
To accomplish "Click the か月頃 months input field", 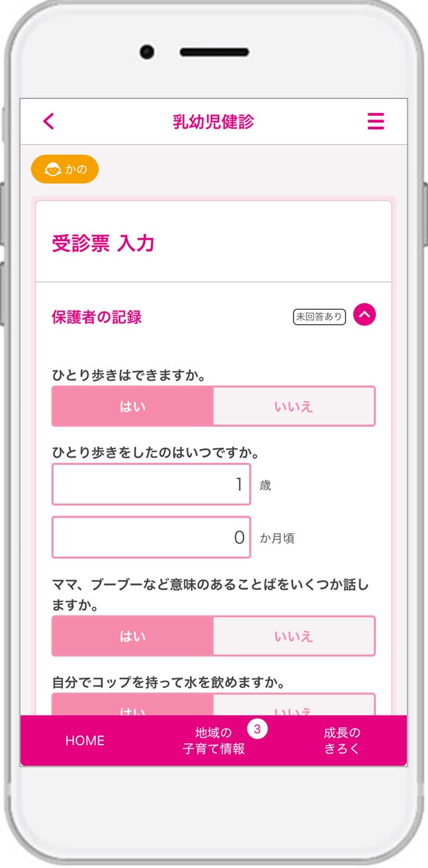I will pyautogui.click(x=151, y=537).
